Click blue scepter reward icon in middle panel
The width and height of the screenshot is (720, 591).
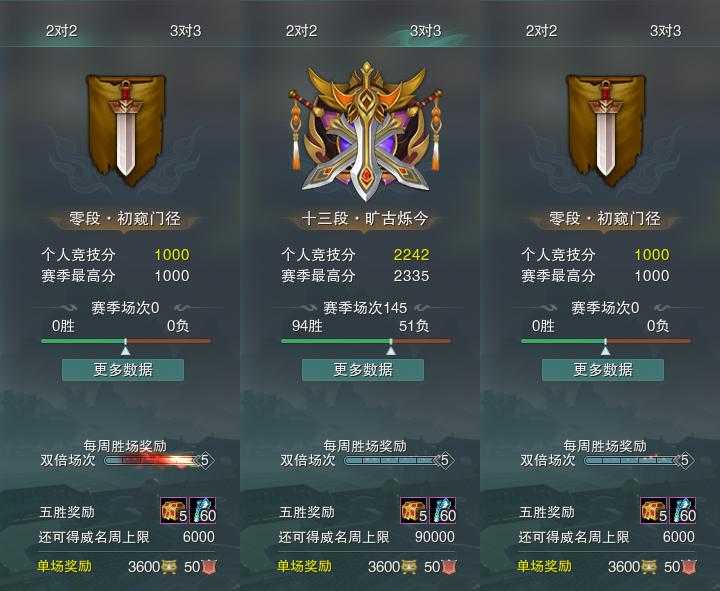pyautogui.click(x=443, y=510)
